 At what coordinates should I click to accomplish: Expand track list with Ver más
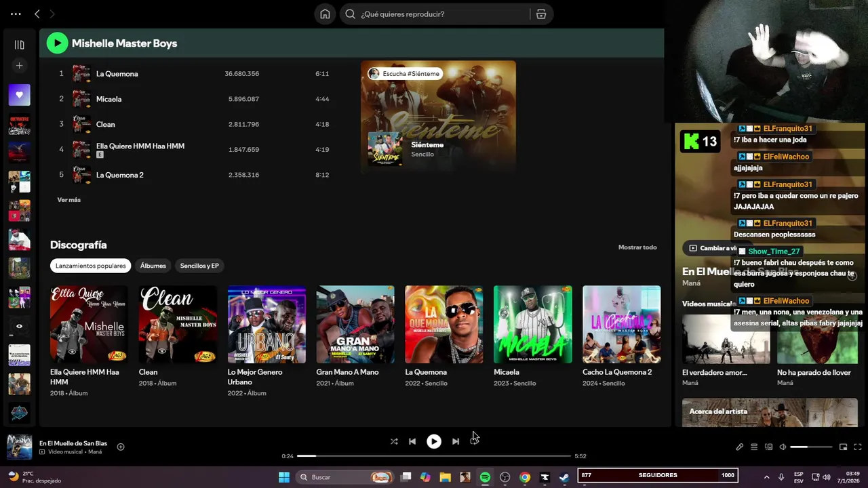click(x=69, y=200)
